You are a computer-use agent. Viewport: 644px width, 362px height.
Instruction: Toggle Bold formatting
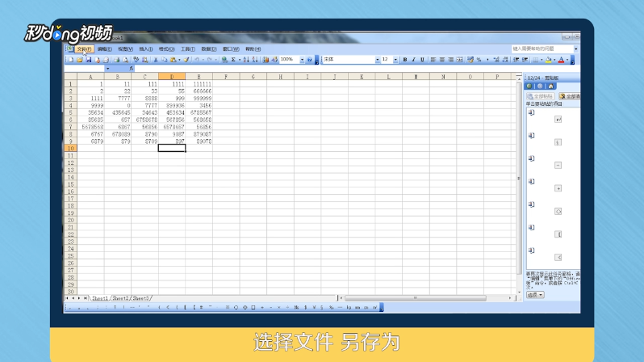pyautogui.click(x=405, y=60)
